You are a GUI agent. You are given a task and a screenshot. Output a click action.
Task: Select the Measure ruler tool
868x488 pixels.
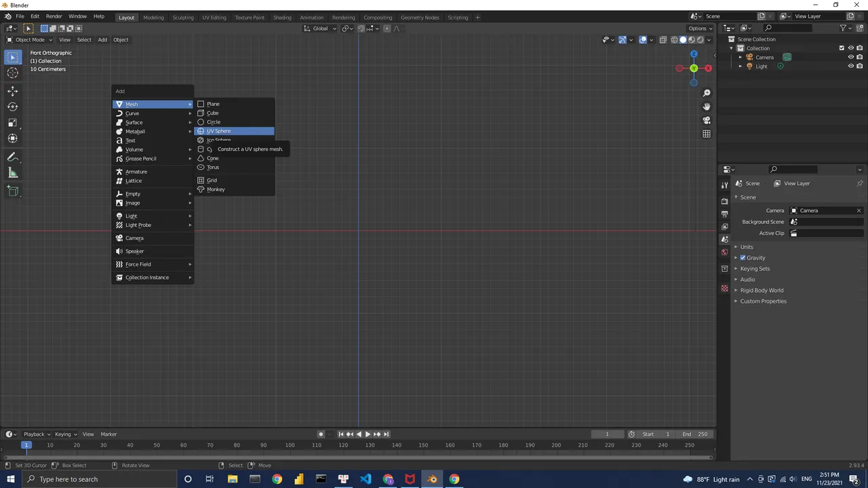pos(13,173)
